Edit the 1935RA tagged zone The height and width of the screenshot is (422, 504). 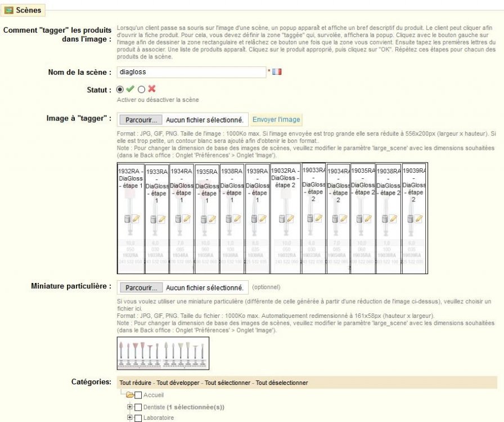point(212,219)
